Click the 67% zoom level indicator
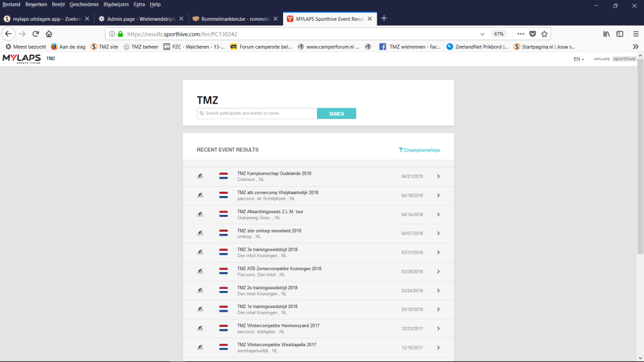Image resolution: width=644 pixels, height=362 pixels. coord(499,34)
